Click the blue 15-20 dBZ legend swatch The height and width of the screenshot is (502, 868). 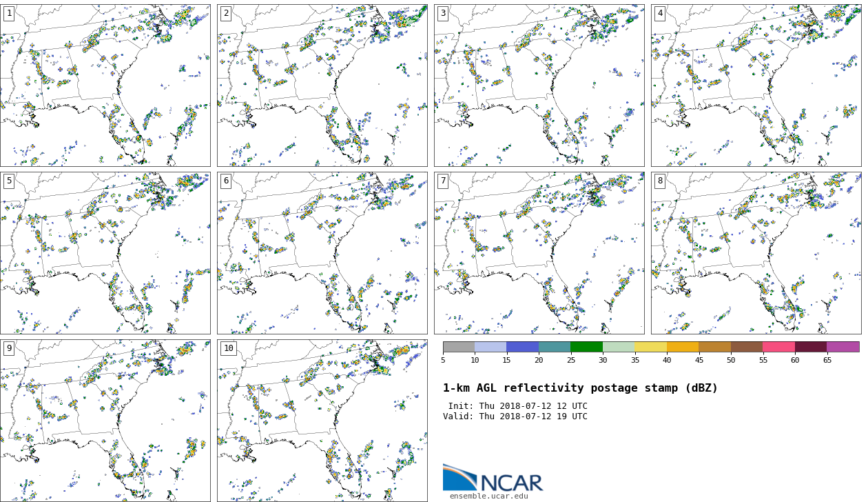[522, 347]
